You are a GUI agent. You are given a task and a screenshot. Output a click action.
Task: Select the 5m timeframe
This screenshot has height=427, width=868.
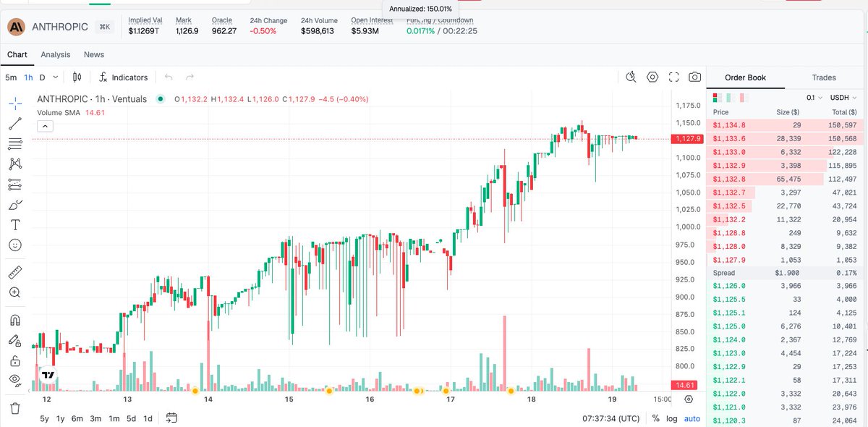click(x=11, y=77)
